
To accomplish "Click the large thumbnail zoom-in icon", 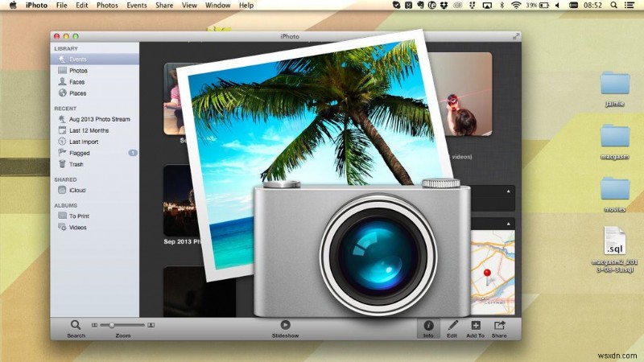I will click(x=151, y=325).
